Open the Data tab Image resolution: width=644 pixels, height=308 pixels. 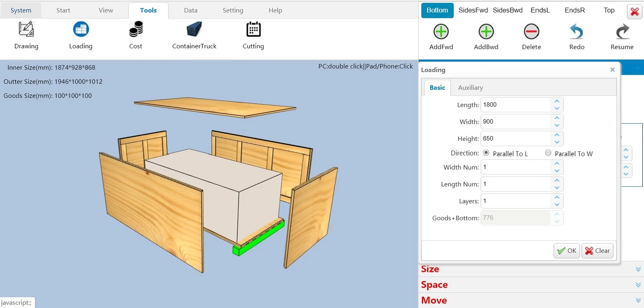191,10
